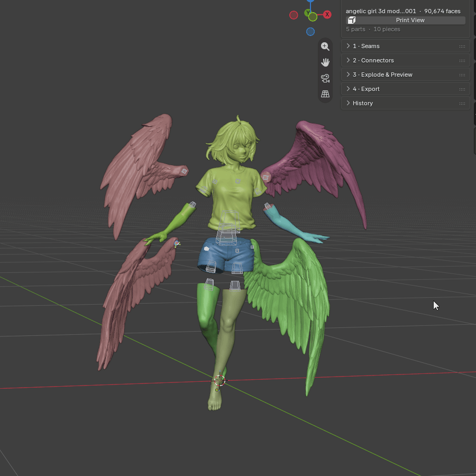Select the cyan forearm piece
476x476 pixels.
pyautogui.click(x=291, y=225)
